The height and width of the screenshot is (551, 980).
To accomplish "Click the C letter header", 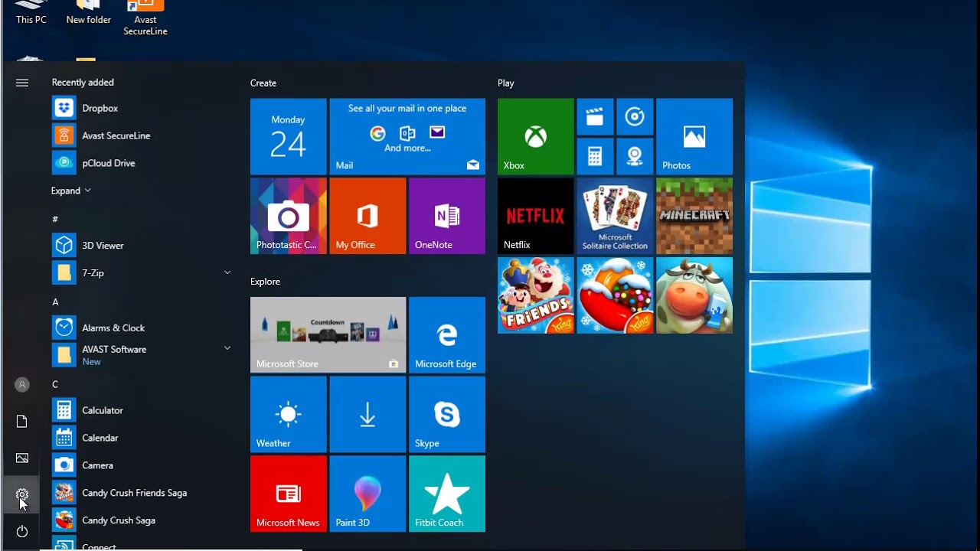I will click(55, 384).
